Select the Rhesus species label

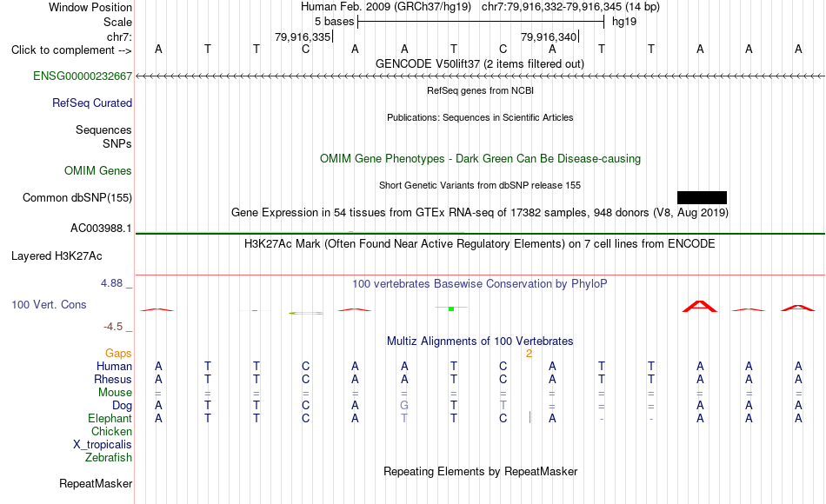[113, 379]
